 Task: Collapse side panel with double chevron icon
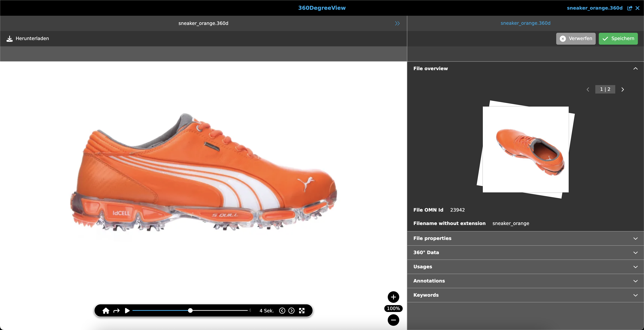pyautogui.click(x=397, y=23)
